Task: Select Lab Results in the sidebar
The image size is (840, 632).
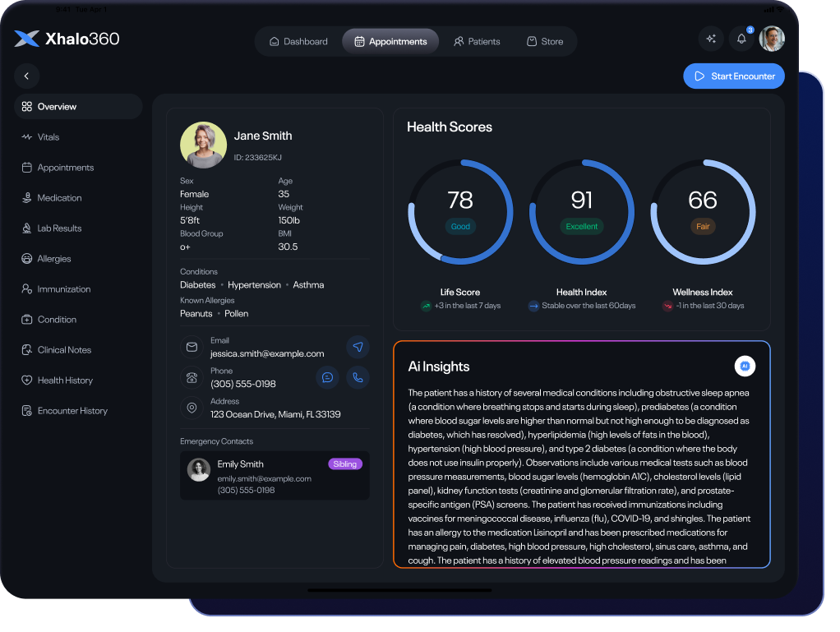Action: pyautogui.click(x=59, y=228)
